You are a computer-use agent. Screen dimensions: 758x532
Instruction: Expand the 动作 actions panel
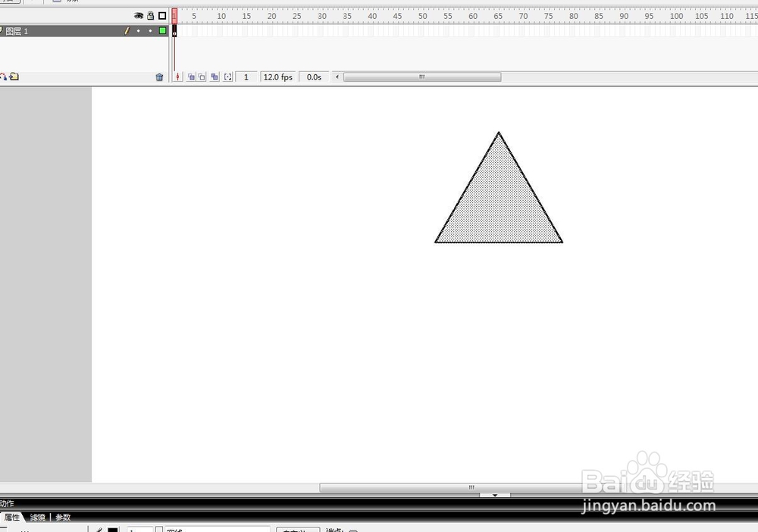click(8, 503)
